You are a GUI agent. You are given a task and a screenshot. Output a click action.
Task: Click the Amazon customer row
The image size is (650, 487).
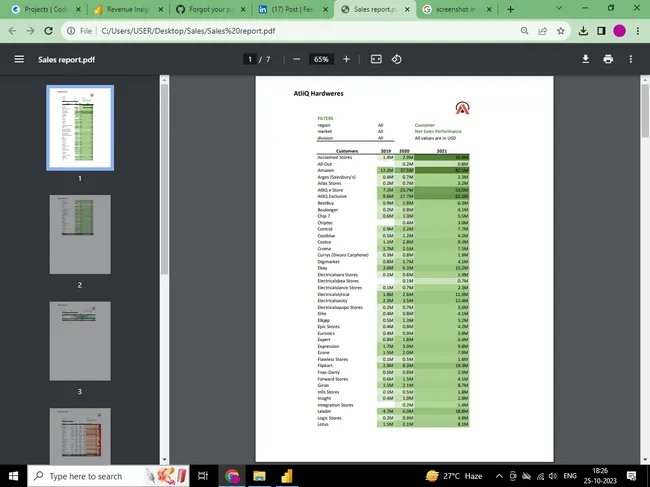(x=393, y=170)
